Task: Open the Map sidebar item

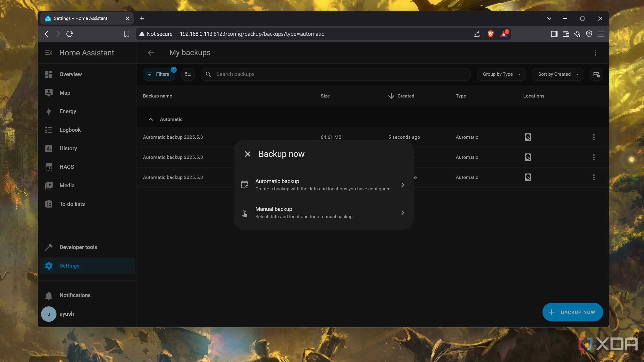Action: click(x=87, y=93)
